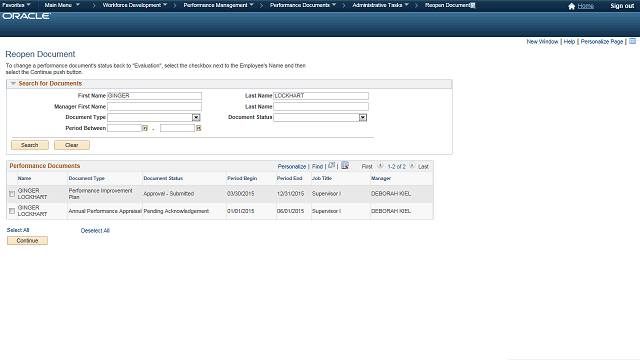Sort by the Manager column header
Viewport: 640px width, 360px height.
click(381, 178)
